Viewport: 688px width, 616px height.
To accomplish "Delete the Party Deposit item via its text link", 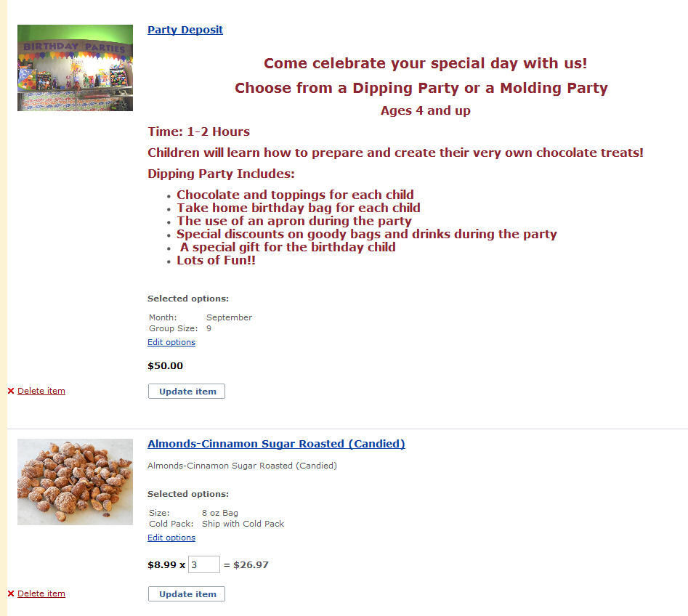I will pyautogui.click(x=41, y=391).
